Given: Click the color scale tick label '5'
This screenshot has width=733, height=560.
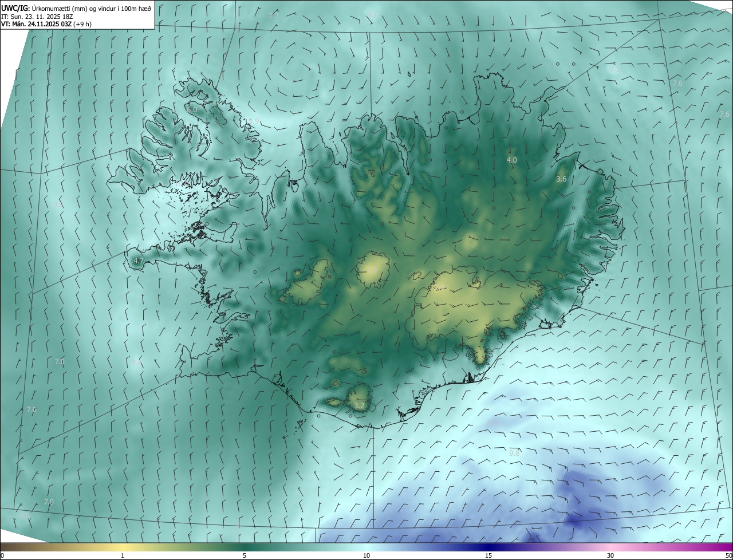Looking at the screenshot, I should (x=245, y=556).
